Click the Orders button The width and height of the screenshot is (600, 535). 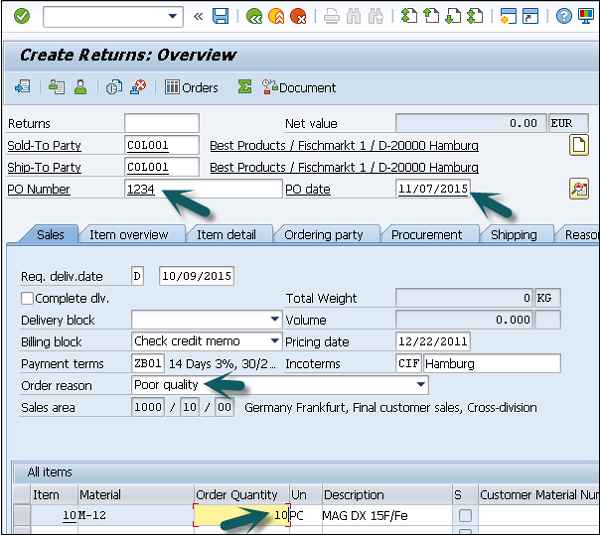pyautogui.click(x=191, y=87)
